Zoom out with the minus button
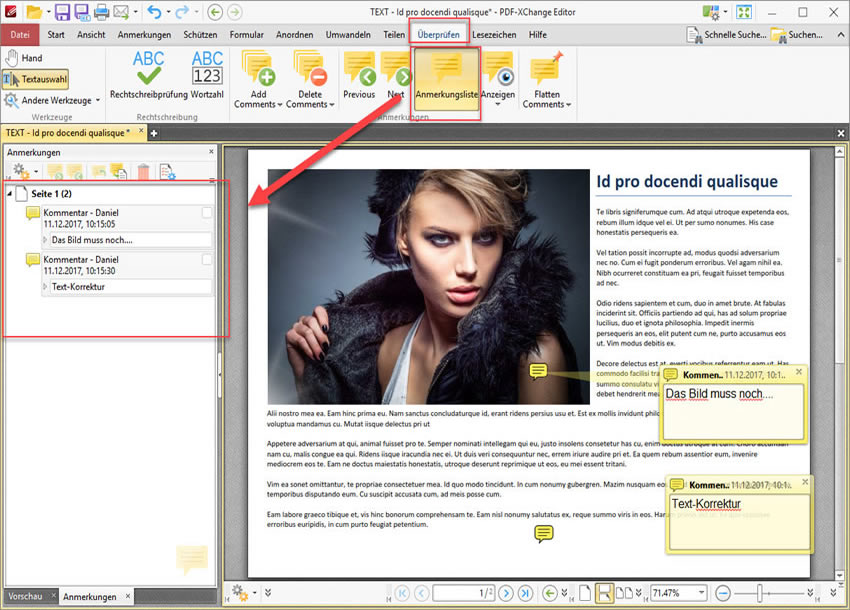Viewport: 850px width, 610px height. pyautogui.click(x=723, y=593)
